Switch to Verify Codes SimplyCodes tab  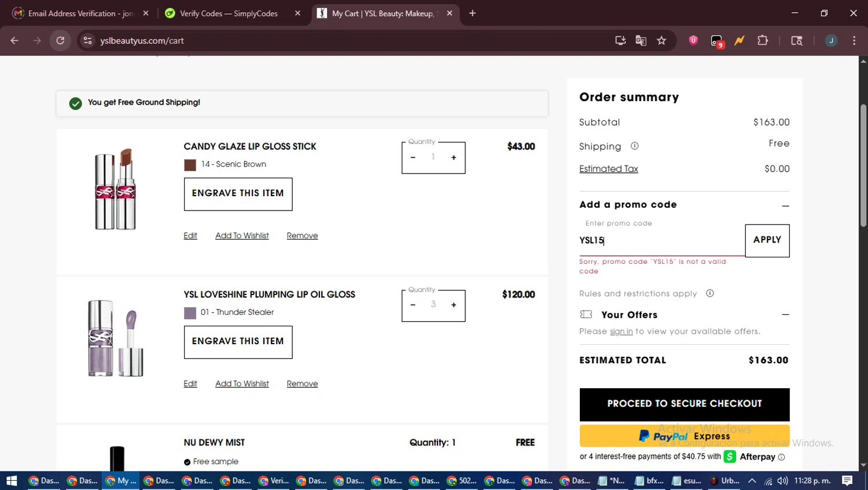coord(229,13)
